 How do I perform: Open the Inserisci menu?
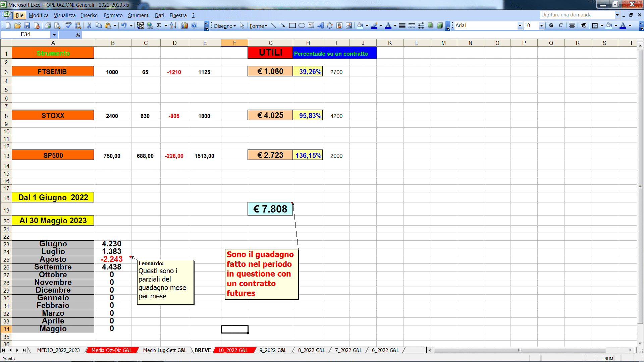tap(90, 15)
